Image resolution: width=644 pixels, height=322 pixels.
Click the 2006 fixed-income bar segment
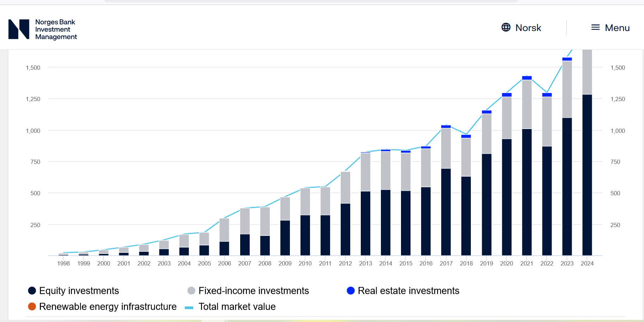point(224,230)
